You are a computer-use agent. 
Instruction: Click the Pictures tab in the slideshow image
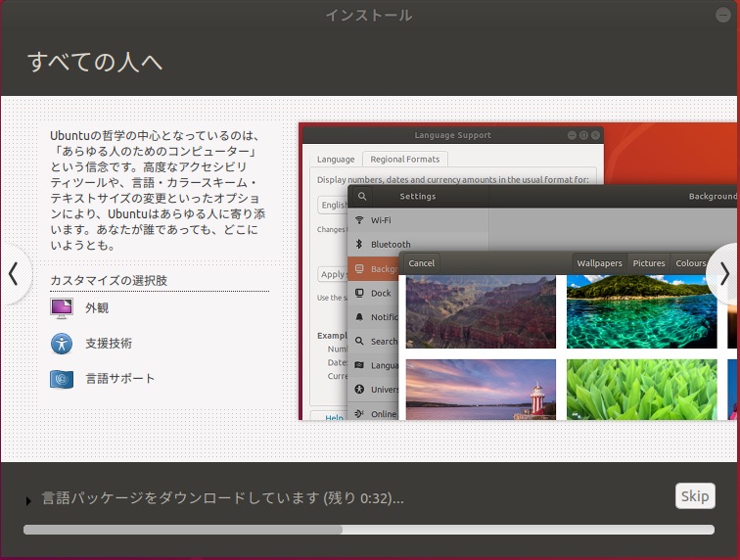648,263
